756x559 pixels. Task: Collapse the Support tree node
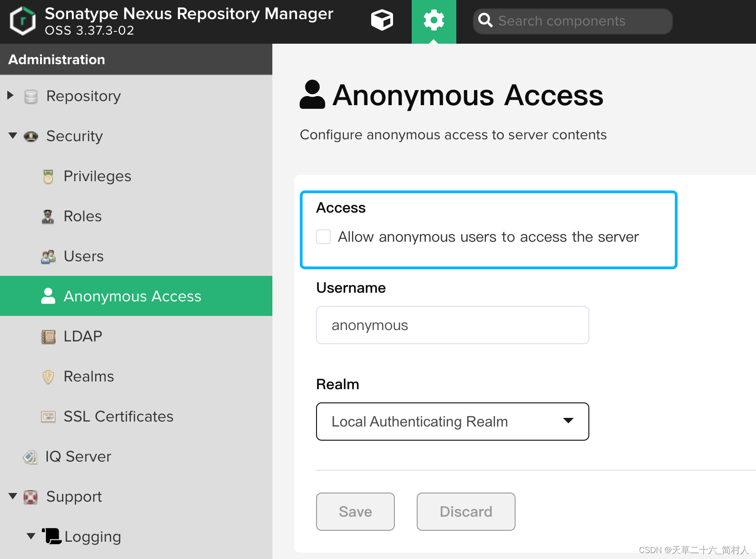13,496
